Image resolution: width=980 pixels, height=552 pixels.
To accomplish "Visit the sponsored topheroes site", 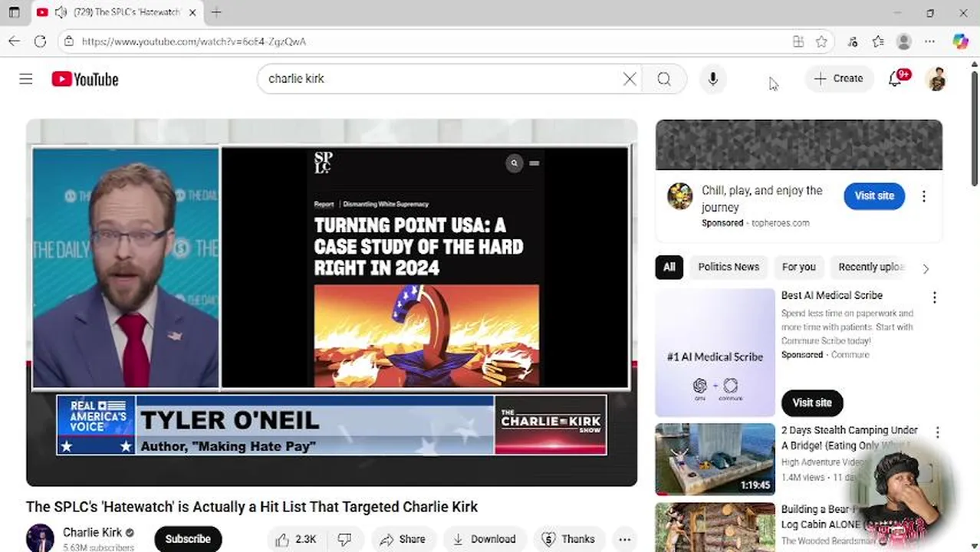I will tap(874, 195).
